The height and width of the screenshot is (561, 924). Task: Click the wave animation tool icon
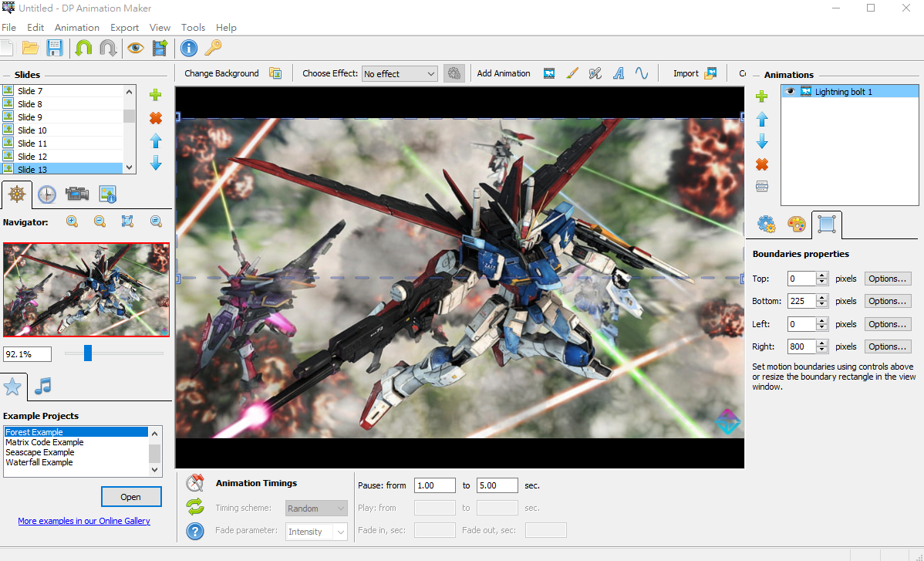point(642,73)
